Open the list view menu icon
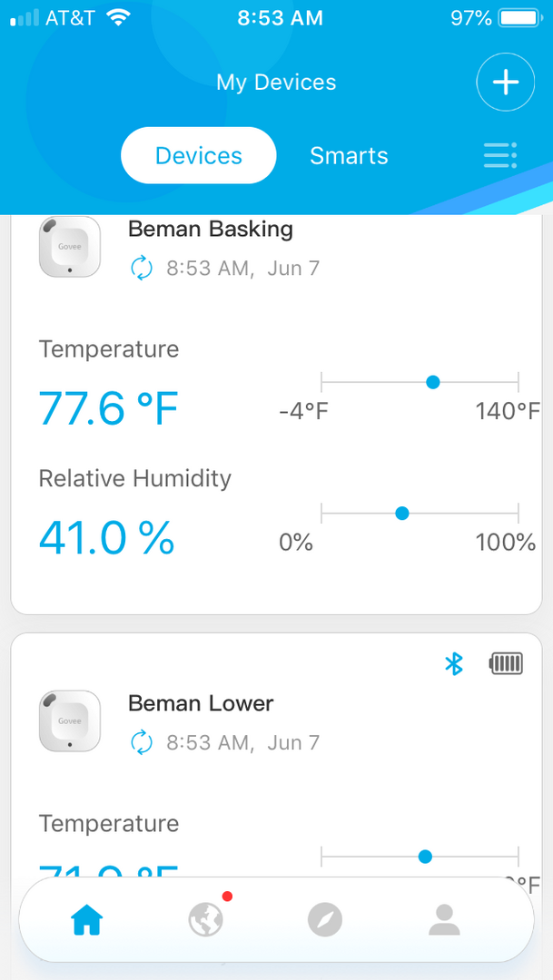The height and width of the screenshot is (980, 553). pyautogui.click(x=500, y=156)
